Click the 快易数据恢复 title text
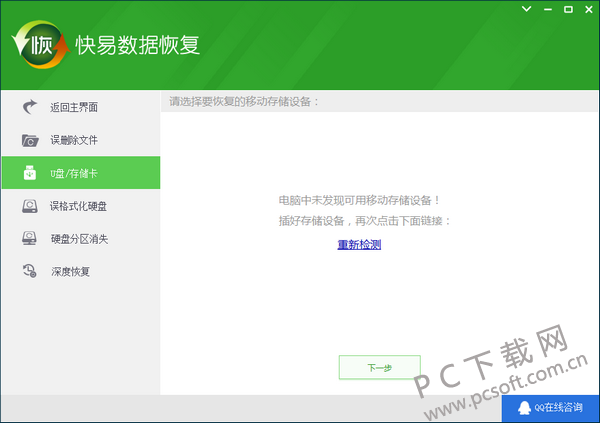 138,45
